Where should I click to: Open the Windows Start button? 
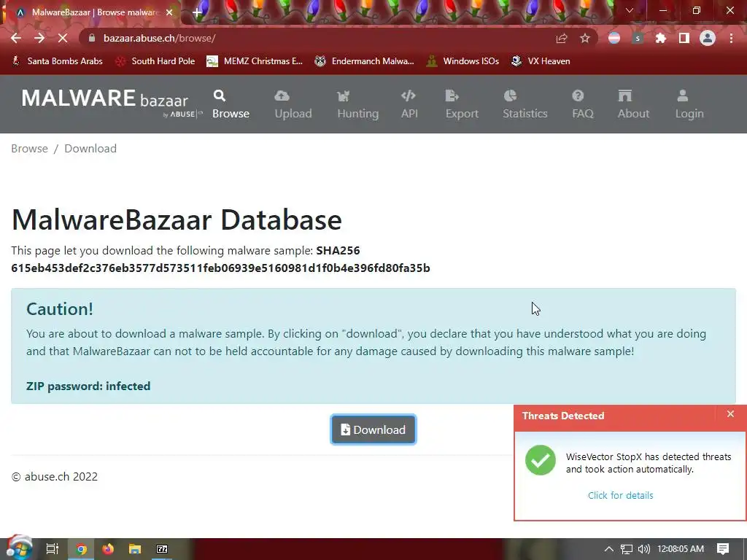(x=18, y=548)
